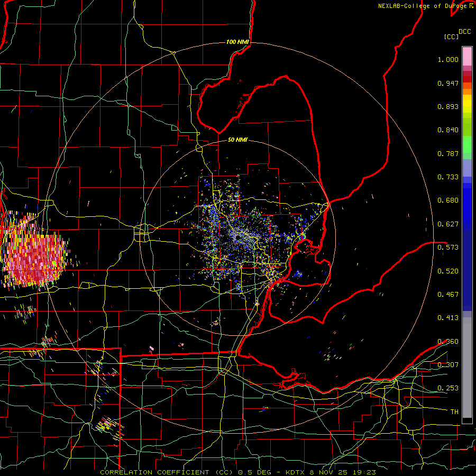Click the 0.520 scale value

coord(448,271)
